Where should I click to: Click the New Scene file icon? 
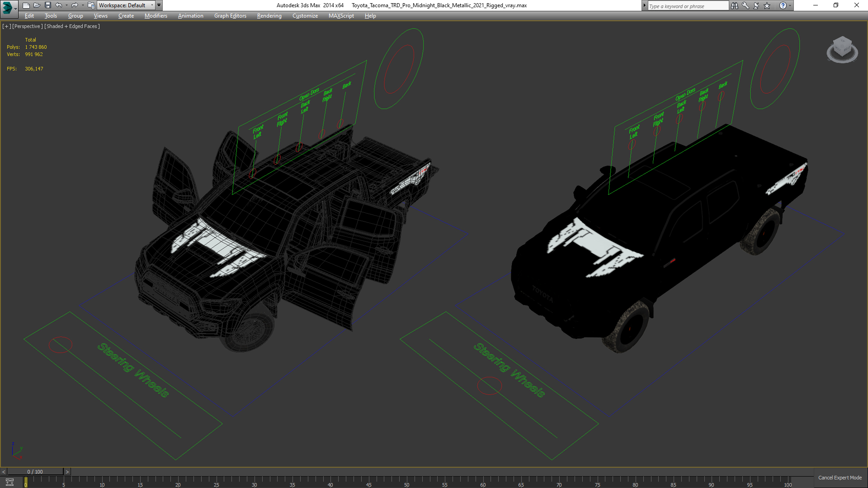[26, 5]
